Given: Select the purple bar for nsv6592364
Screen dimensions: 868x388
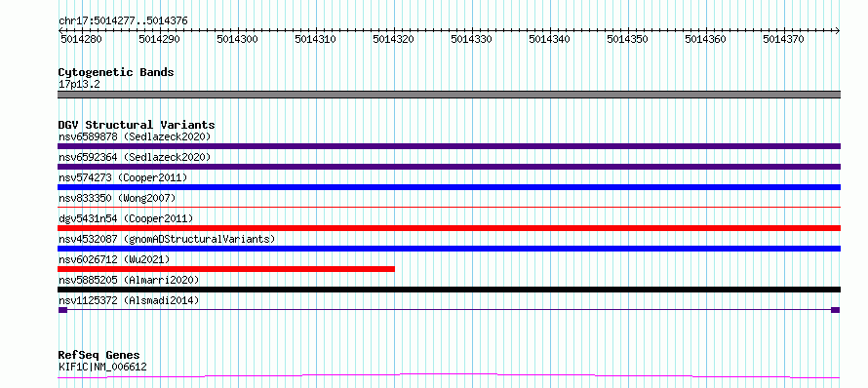Looking at the screenshot, I should point(449,167).
